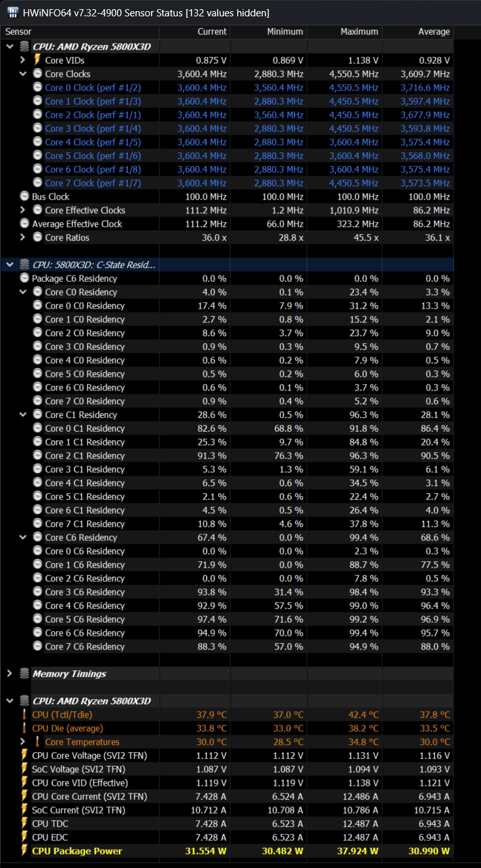Click the lightning icon beside CPU Core VID (Effective)
Viewport: 481px width, 868px height.
click(x=24, y=783)
